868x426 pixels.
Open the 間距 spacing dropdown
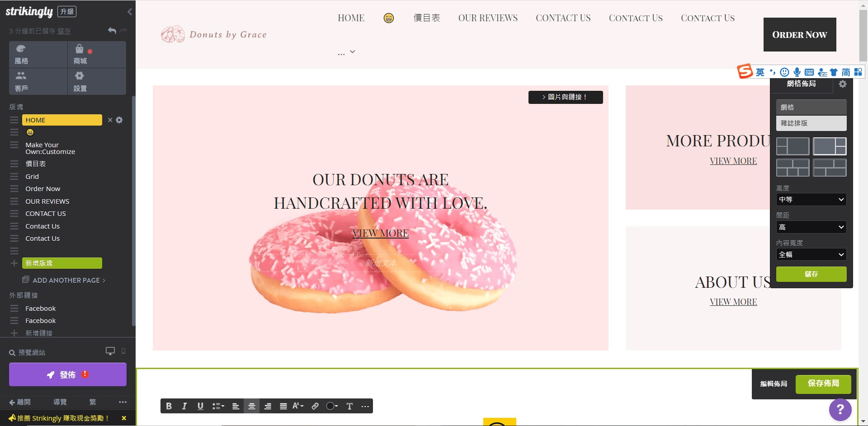tap(811, 227)
